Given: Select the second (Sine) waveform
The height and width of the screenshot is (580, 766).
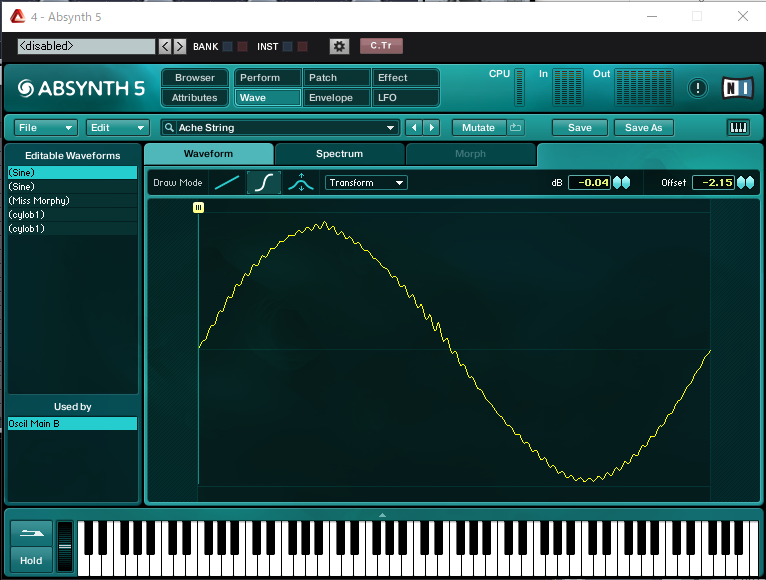Looking at the screenshot, I should [72, 187].
